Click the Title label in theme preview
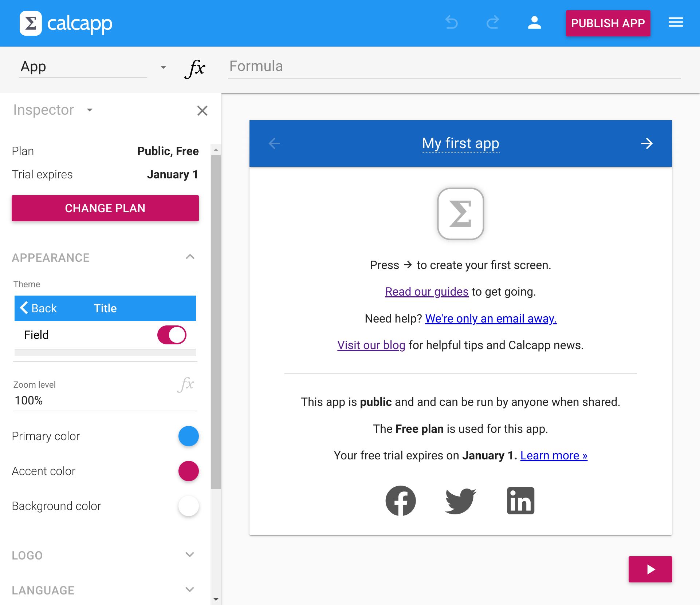The image size is (700, 605). pos(105,308)
